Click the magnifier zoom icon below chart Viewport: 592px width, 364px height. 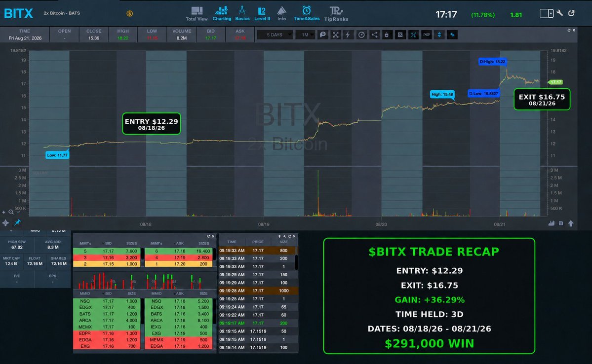11,212
